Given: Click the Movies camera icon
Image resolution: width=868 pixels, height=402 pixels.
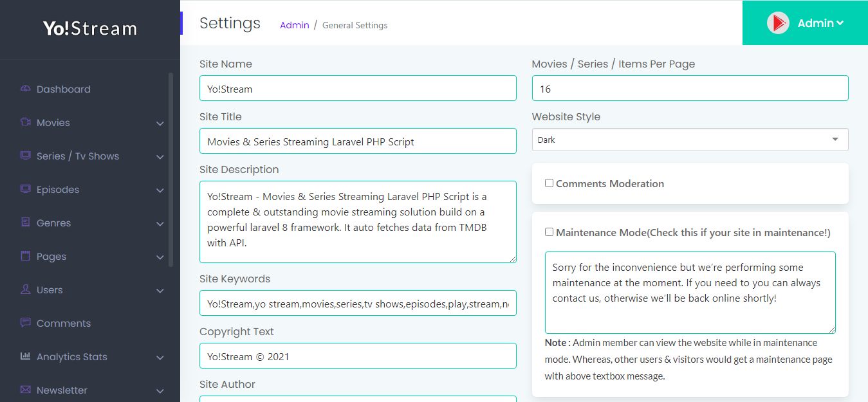Looking at the screenshot, I should point(26,122).
